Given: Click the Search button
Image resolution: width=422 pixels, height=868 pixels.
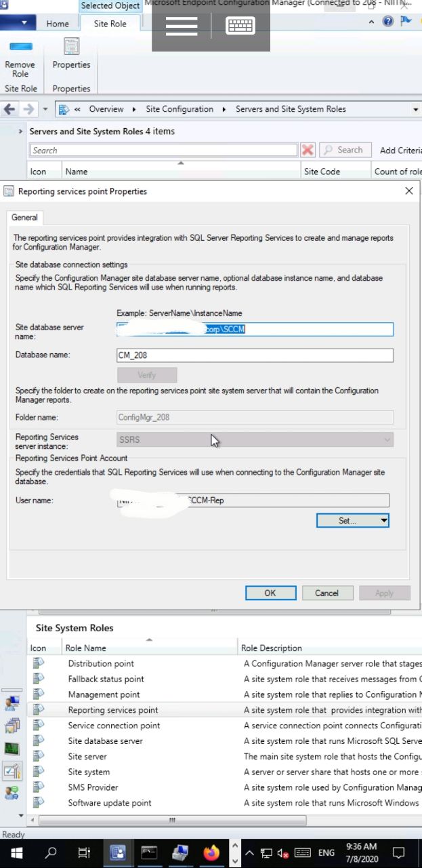Looking at the screenshot, I should point(345,150).
